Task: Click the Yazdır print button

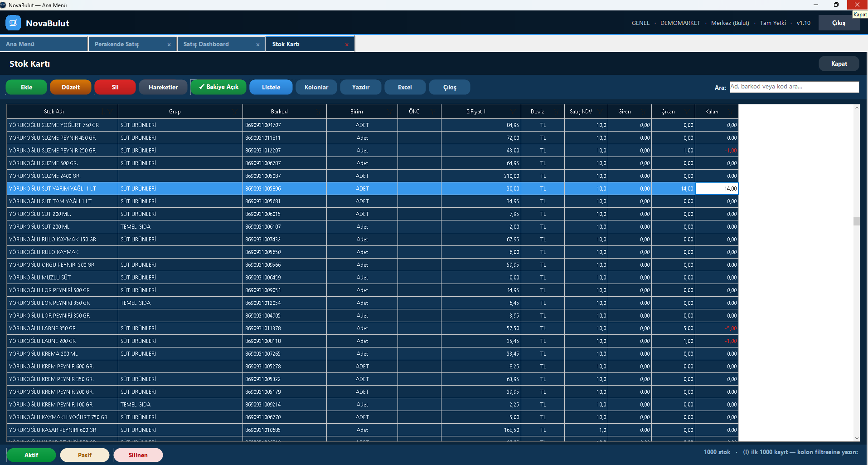Action: click(361, 87)
